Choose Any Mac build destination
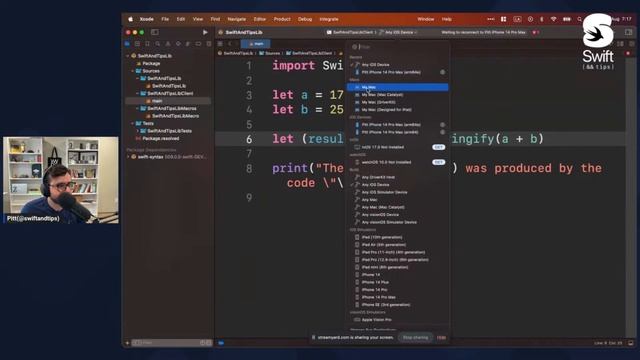Image resolution: width=640 pixels, height=360 pixels. (x=398, y=200)
